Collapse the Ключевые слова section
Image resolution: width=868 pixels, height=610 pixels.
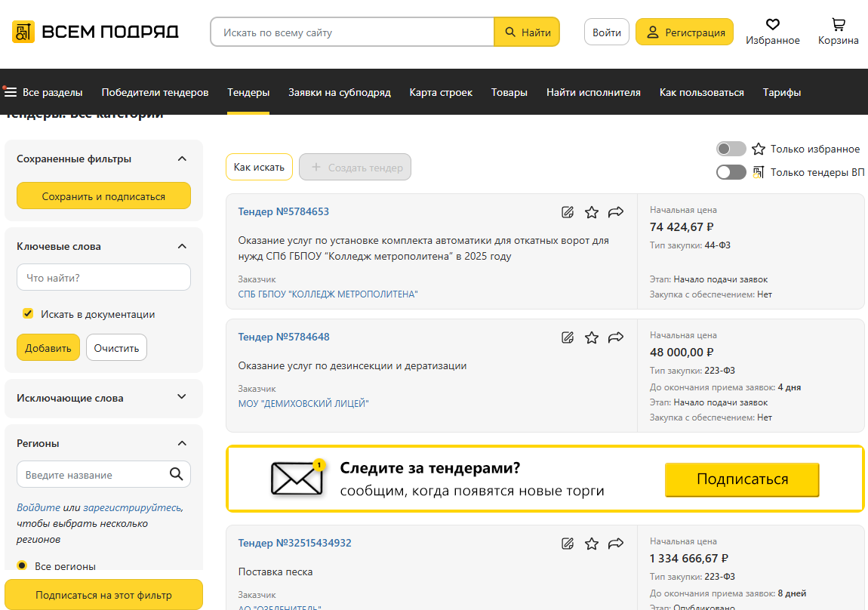[x=181, y=246]
